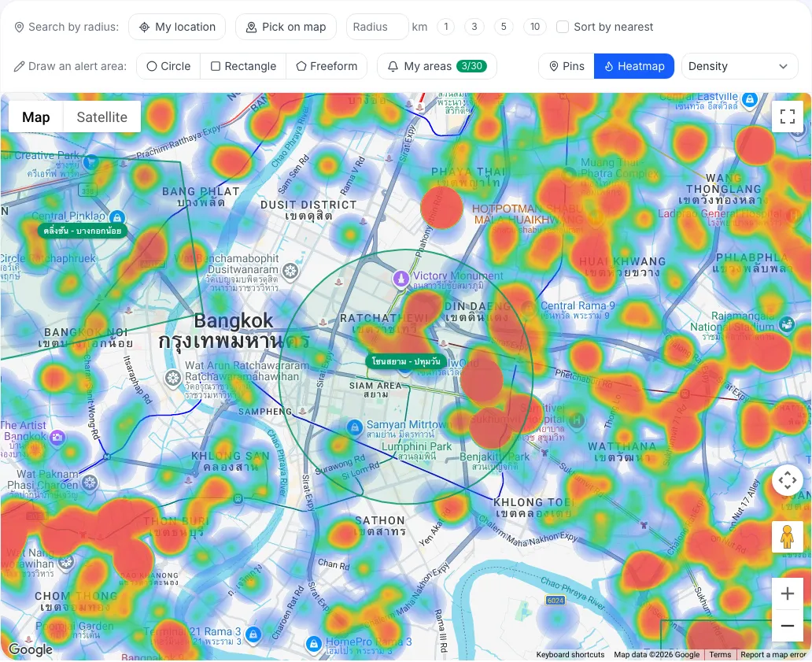The width and height of the screenshot is (812, 662).
Task: Click Central Pinklao shopping icon
Action: tap(117, 217)
